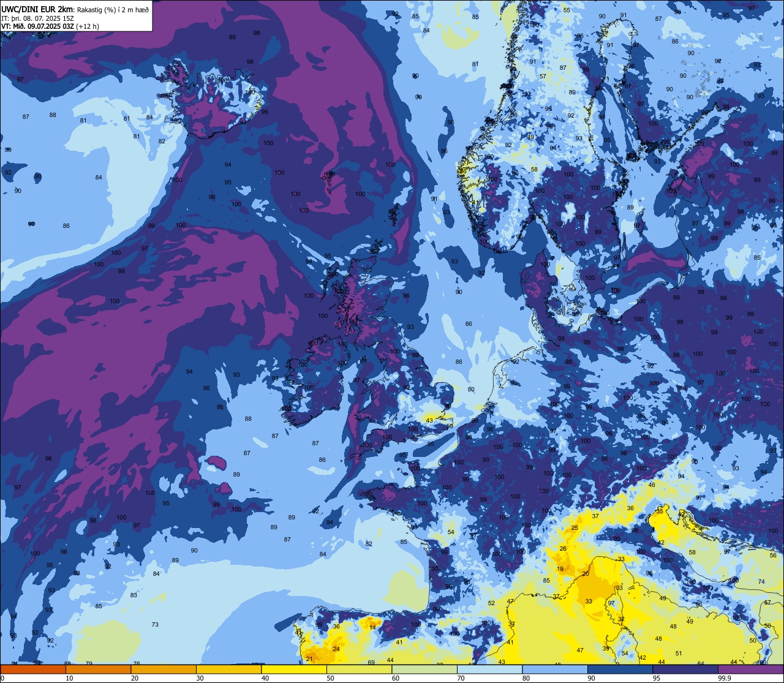Click the legend tick label '90'
Image resolution: width=784 pixels, height=683 pixels.
point(591,677)
